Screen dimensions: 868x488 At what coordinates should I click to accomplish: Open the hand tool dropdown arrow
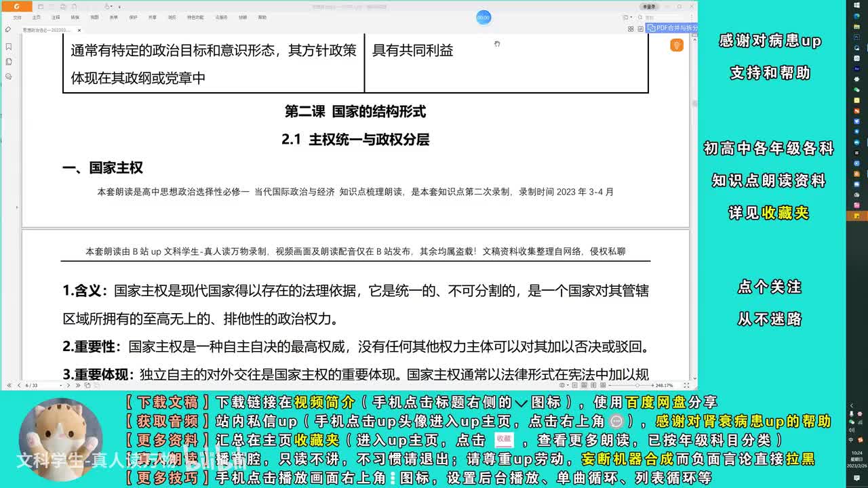(x=112, y=7)
